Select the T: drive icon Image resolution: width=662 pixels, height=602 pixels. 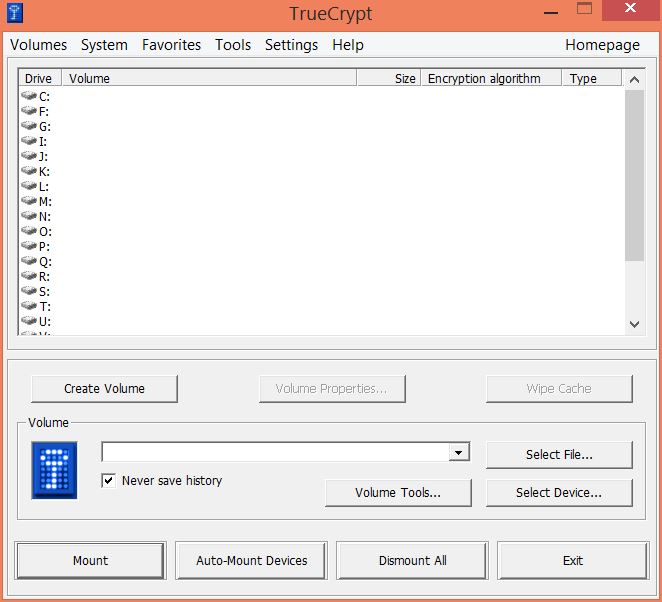pyautogui.click(x=29, y=306)
